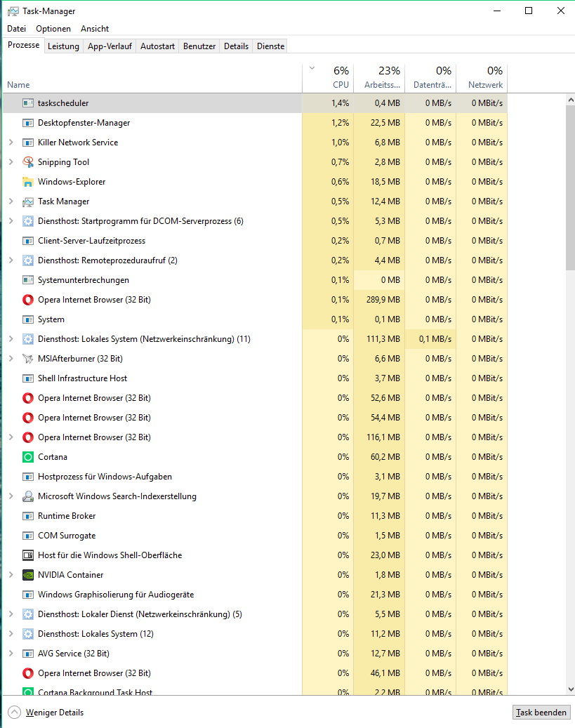This screenshot has width=575, height=728.
Task: Select the System process row
Action: pos(255,319)
